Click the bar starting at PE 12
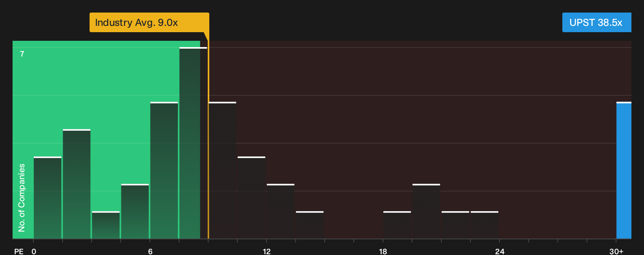The width and height of the screenshot is (644, 255). click(280, 211)
